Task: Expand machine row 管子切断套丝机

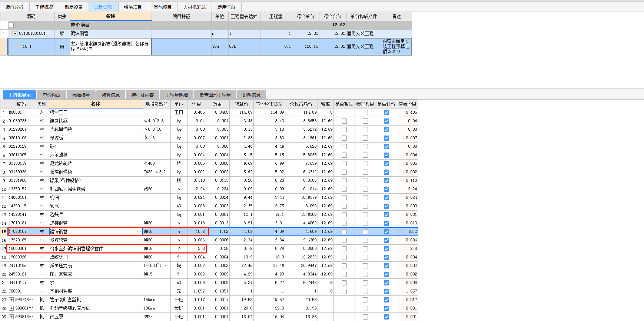Action: [11, 300]
